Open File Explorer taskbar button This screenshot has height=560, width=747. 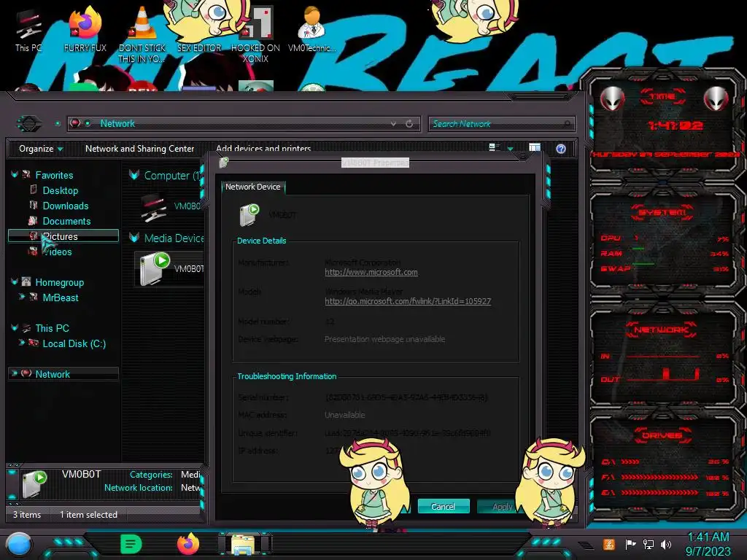pos(243,544)
